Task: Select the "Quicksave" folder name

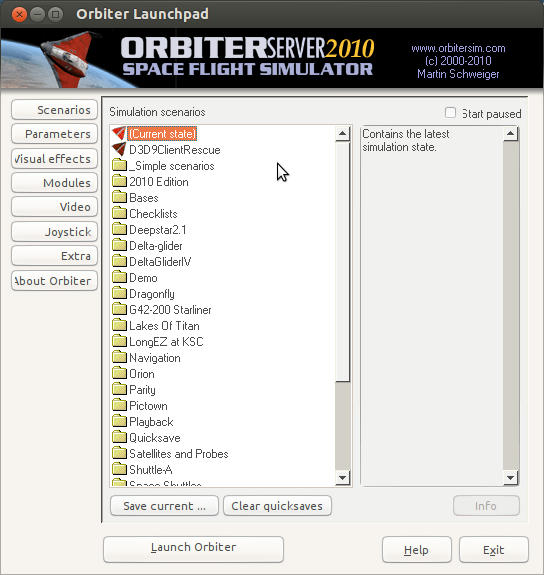Action: coord(155,438)
